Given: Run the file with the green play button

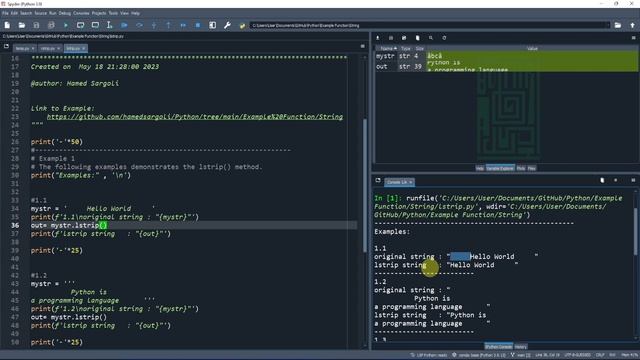Looking at the screenshot, I should tap(66, 25).
